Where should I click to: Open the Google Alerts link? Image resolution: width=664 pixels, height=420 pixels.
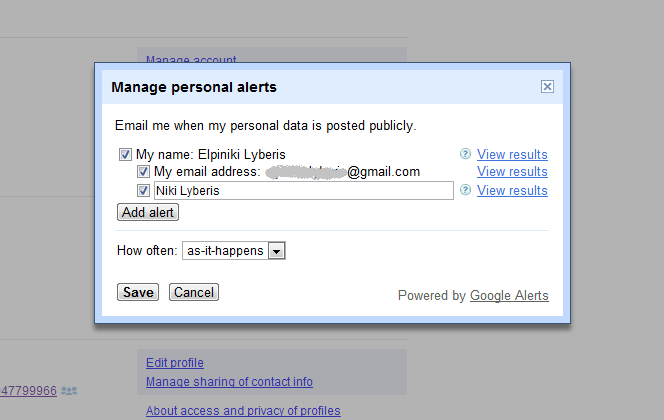point(509,295)
